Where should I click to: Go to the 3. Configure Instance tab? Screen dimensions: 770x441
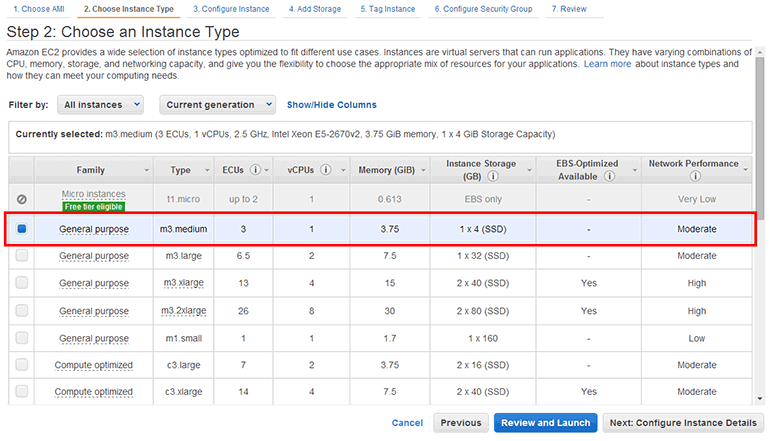click(230, 8)
